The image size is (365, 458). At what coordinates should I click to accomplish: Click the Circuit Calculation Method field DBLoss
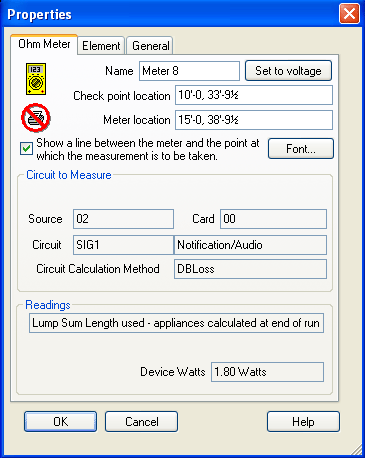[250, 269]
